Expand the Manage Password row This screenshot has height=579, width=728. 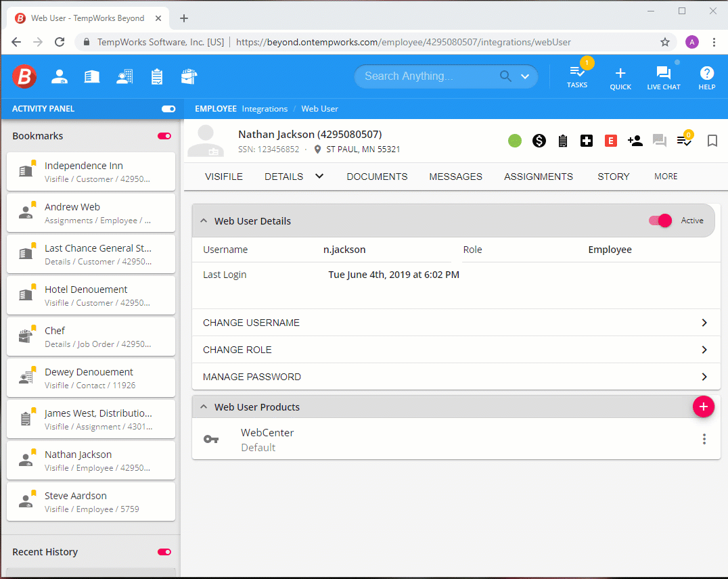(456, 377)
